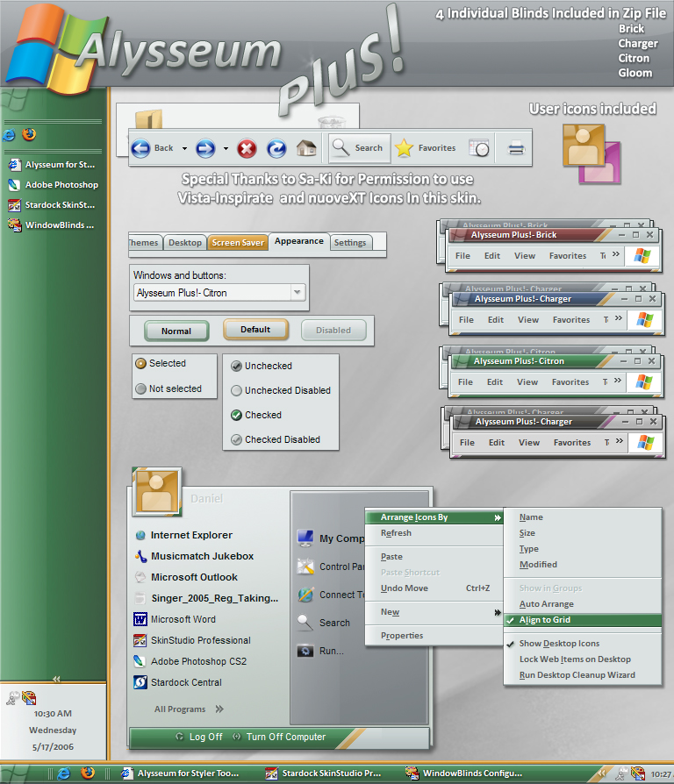Expand Arrange Icons By submenu

(434, 517)
